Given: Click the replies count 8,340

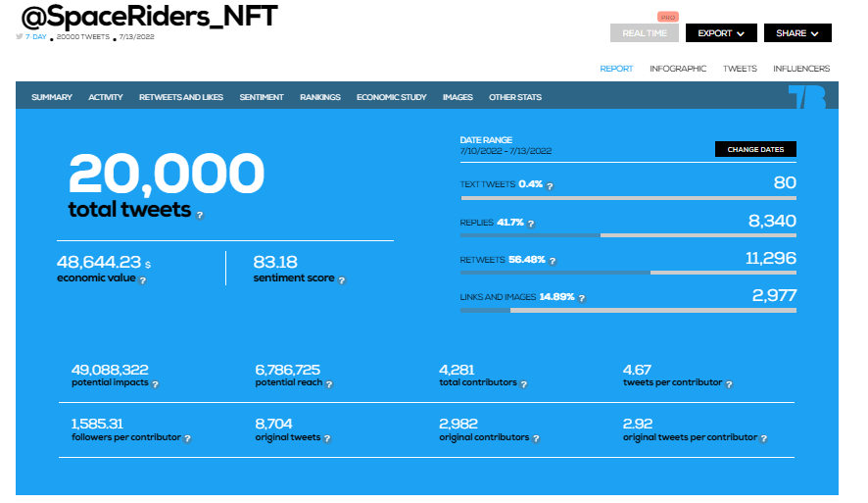Looking at the screenshot, I should (772, 221).
